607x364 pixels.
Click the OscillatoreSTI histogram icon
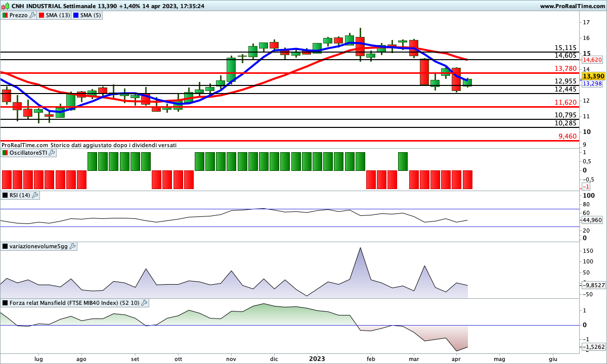(x=5, y=153)
